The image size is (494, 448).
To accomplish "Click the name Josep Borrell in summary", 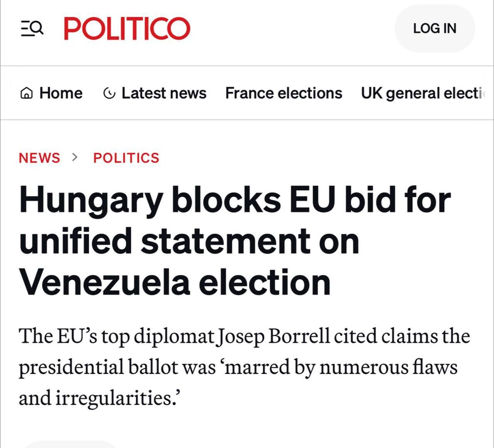I will tap(274, 336).
